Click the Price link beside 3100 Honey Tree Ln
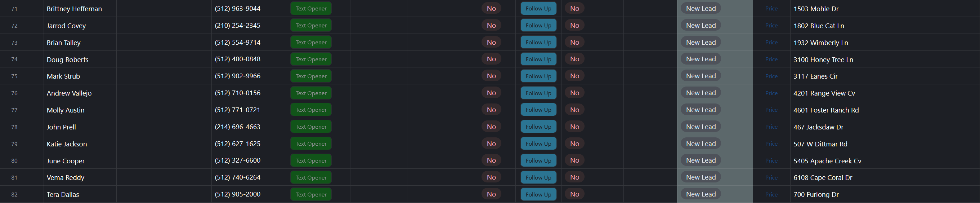This screenshot has width=980, height=203. click(771, 59)
